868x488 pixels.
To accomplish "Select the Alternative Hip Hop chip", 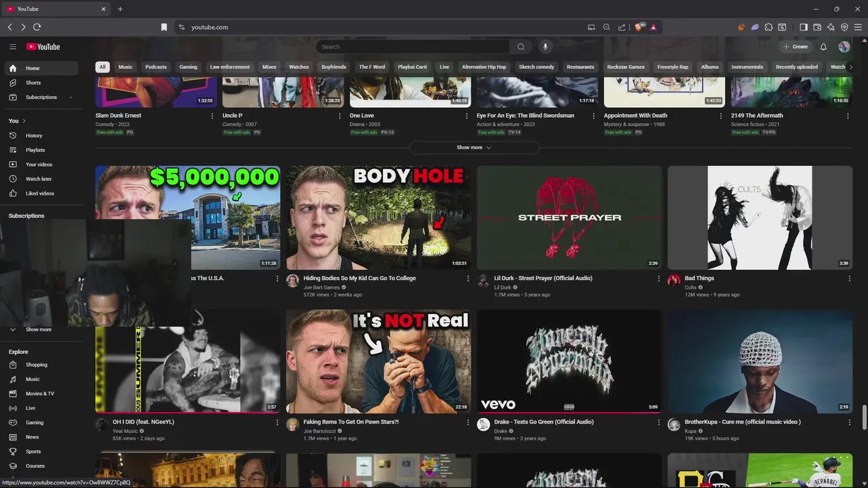I will (x=484, y=67).
